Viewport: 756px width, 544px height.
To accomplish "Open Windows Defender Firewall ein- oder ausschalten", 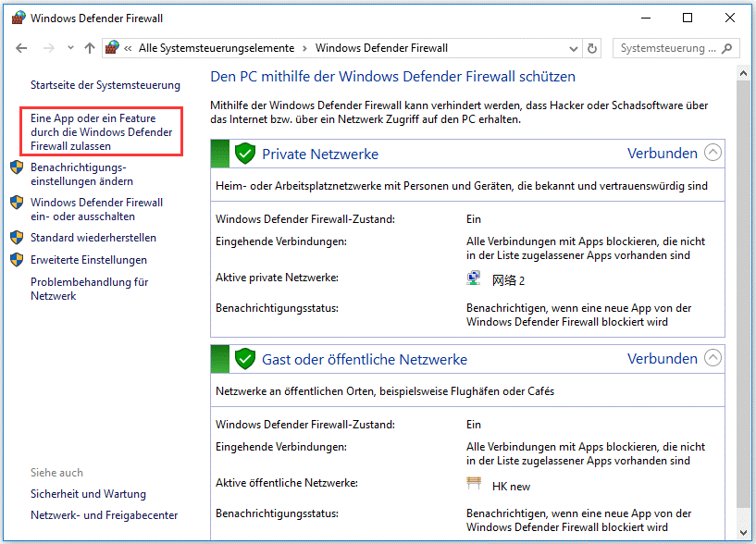I will click(x=96, y=209).
